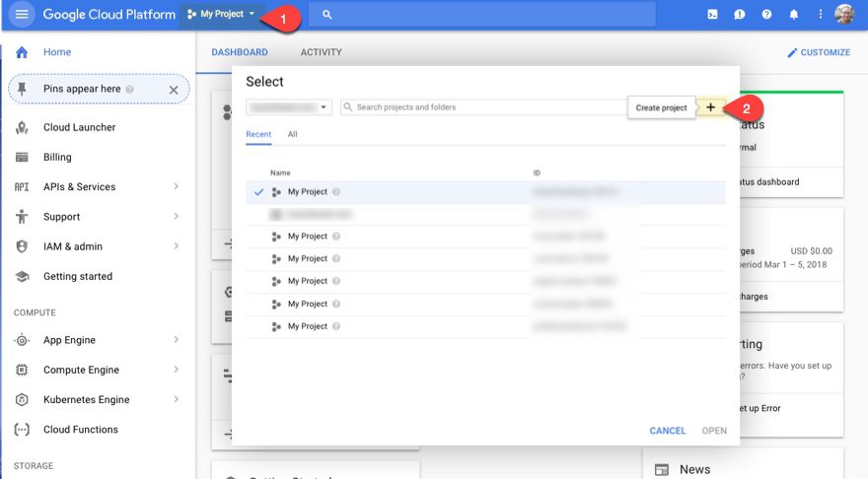868x479 pixels.
Task: Open the News card icon
Action: (662, 469)
